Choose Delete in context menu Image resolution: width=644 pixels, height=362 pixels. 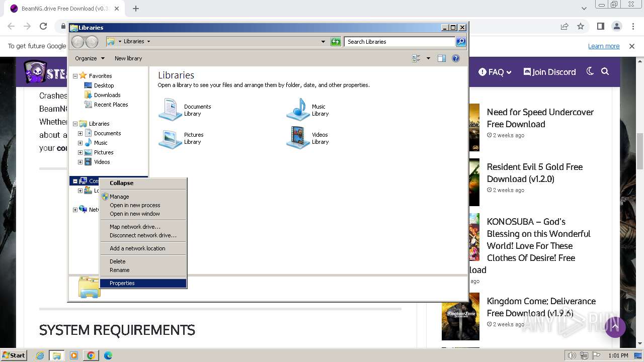(143, 261)
